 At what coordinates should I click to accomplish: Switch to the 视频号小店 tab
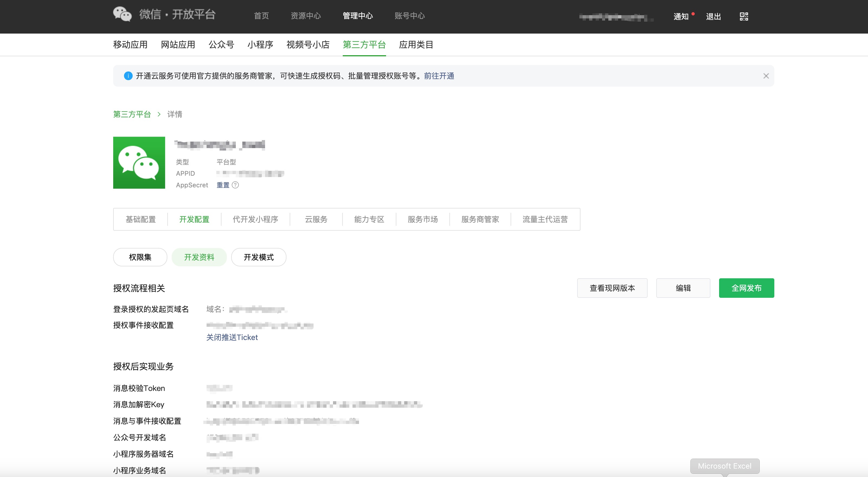(308, 44)
